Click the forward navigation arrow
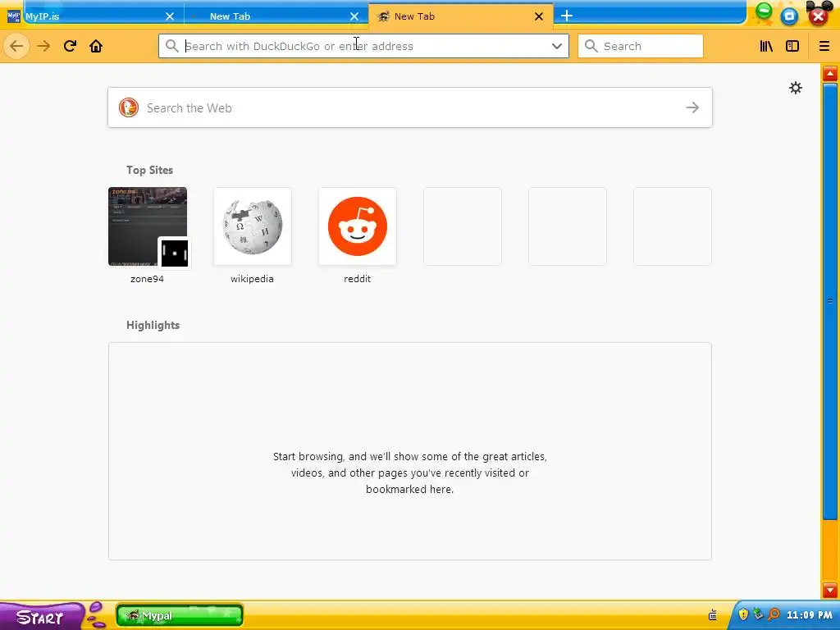Viewport: 840px width, 630px height. click(43, 46)
